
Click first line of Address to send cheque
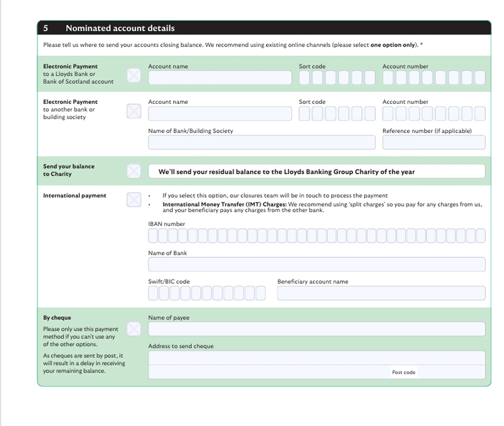point(317,358)
